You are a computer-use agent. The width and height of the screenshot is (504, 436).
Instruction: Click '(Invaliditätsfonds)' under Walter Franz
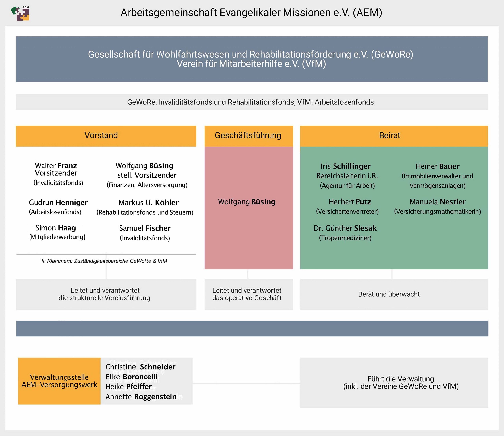point(58,183)
